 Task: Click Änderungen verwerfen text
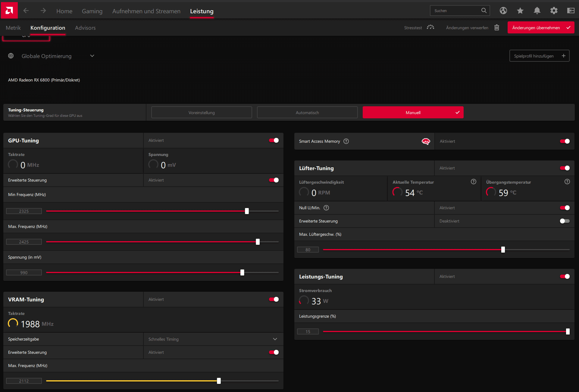pos(467,28)
